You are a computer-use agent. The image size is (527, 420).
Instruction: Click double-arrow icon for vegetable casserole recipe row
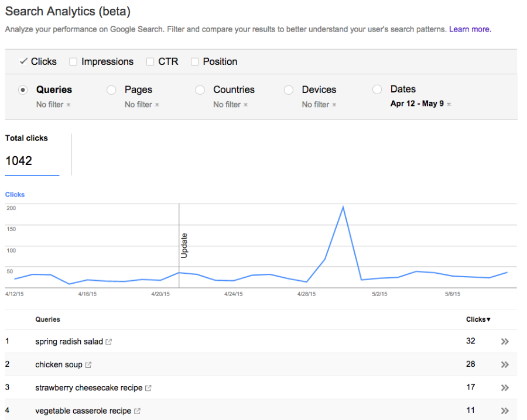[x=505, y=411]
